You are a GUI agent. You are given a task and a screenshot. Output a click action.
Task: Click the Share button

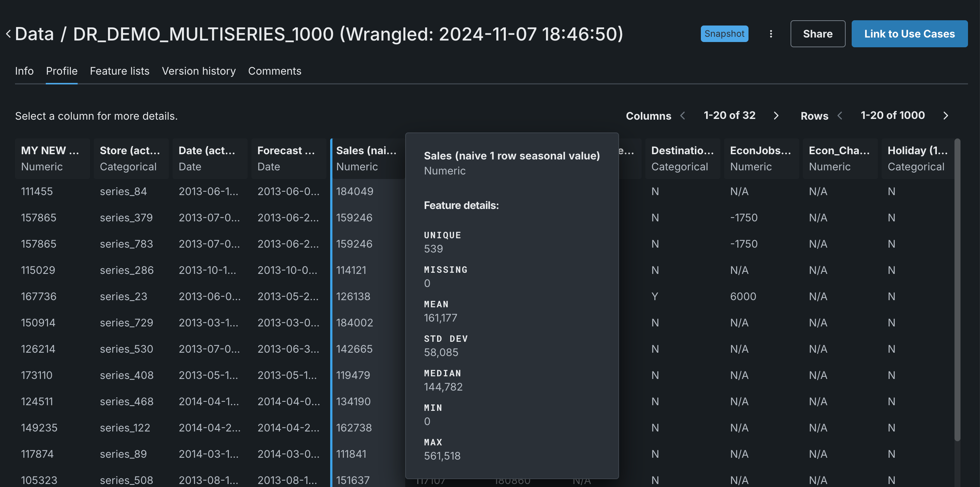817,34
